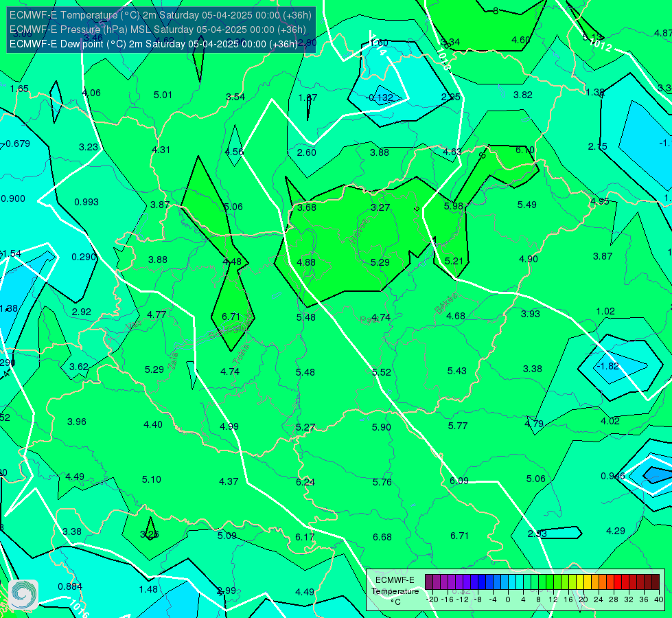Click the 4.88 value on the map
672x618 pixels.
pyautogui.click(x=306, y=262)
